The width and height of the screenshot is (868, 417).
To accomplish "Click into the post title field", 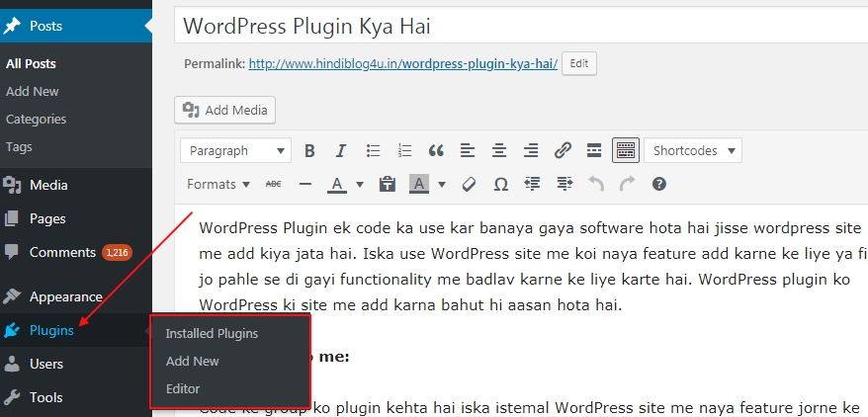I will pos(521,26).
